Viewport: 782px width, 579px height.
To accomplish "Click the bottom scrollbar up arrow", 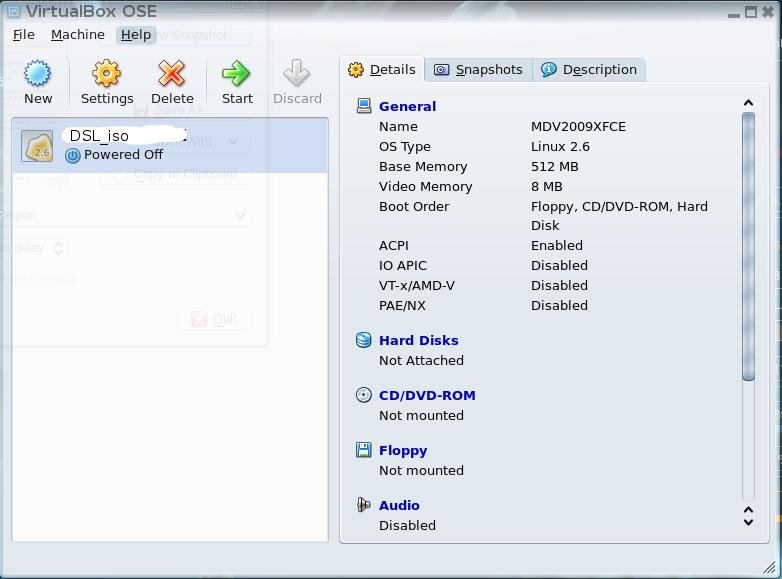I will pos(748,510).
